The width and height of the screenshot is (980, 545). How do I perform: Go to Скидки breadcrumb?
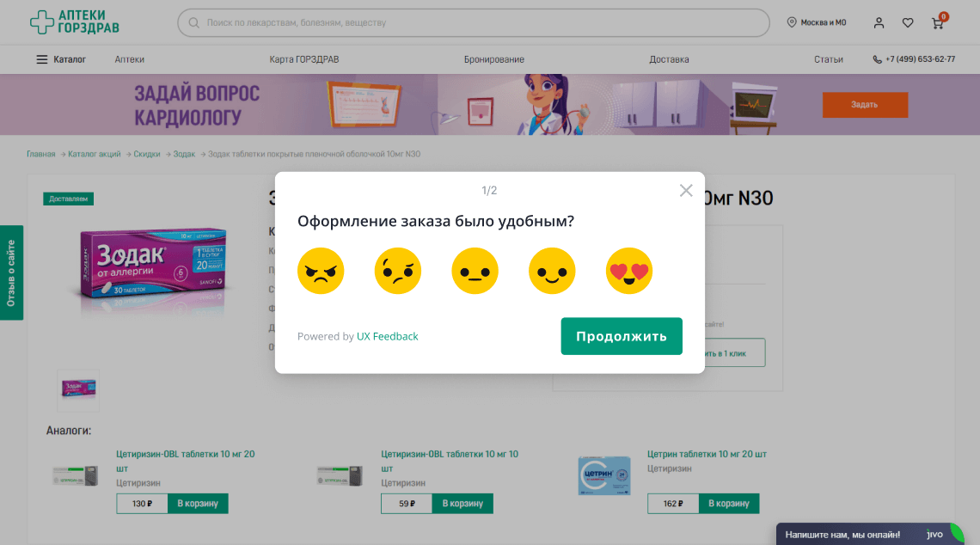click(x=147, y=154)
